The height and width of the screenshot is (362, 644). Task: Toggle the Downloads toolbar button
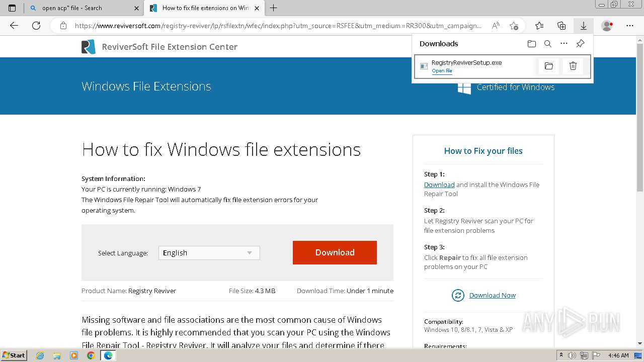click(584, 26)
